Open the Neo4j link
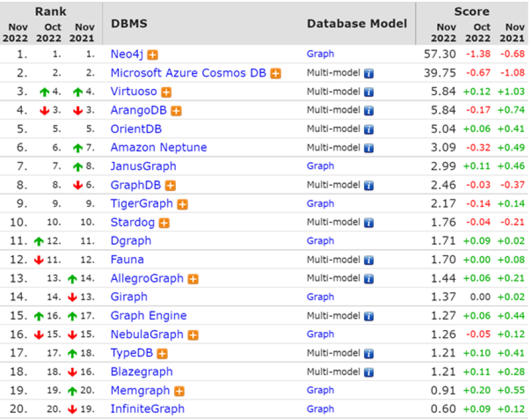532x419 pixels. [x=127, y=54]
